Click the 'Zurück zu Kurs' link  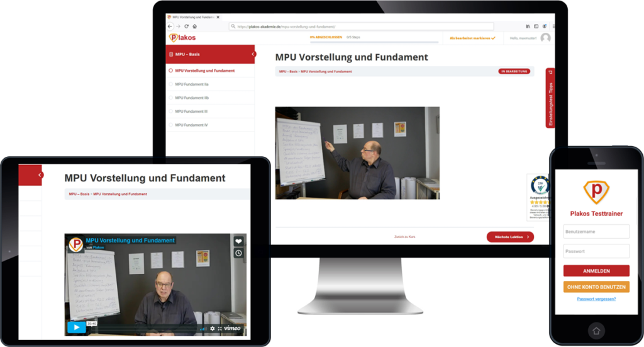tap(404, 237)
